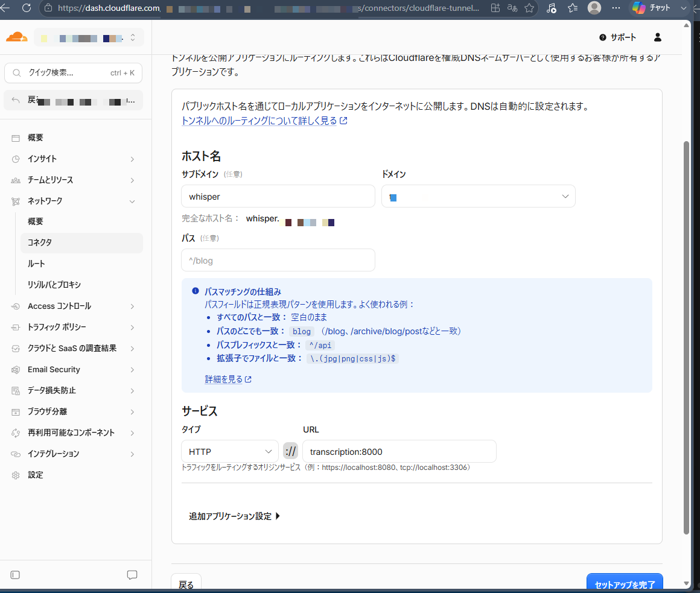The width and height of the screenshot is (700, 593).
Task: Open the split screen icon in address bar
Action: point(495,8)
